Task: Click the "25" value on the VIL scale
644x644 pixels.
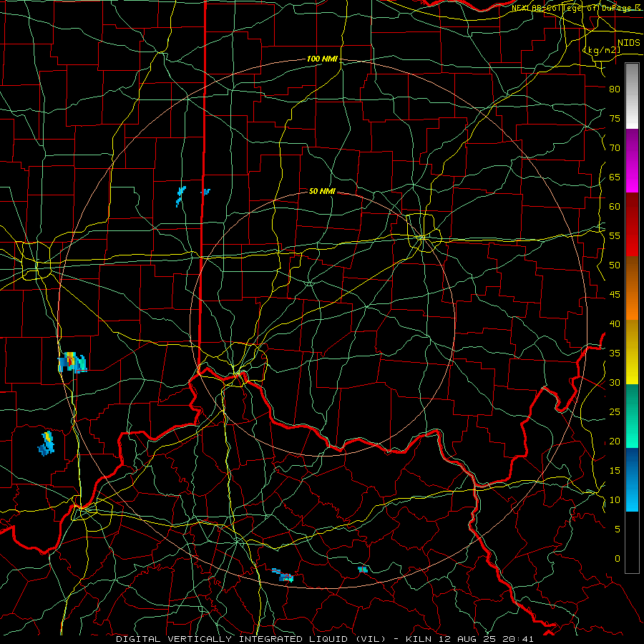Action: point(615,412)
